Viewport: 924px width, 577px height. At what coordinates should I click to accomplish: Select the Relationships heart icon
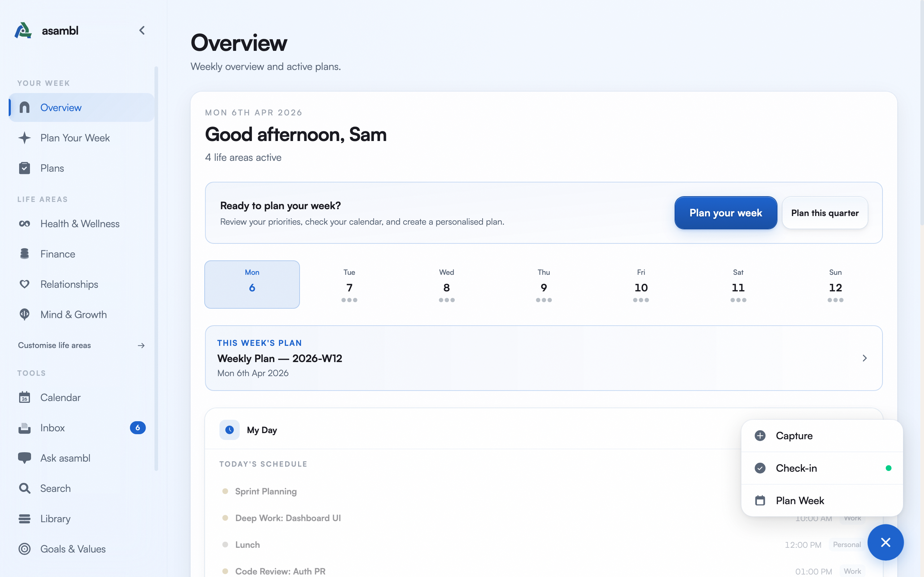(x=25, y=284)
